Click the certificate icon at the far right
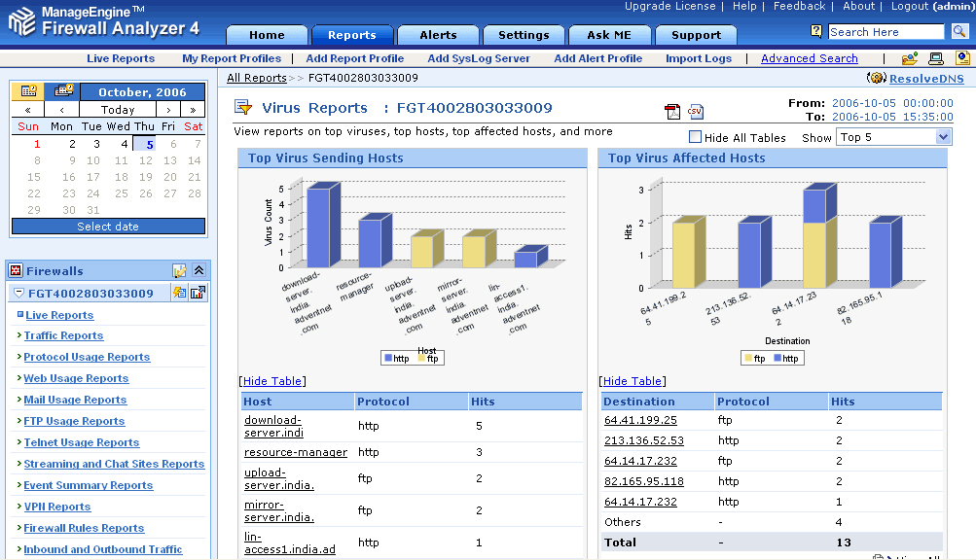 (x=962, y=58)
